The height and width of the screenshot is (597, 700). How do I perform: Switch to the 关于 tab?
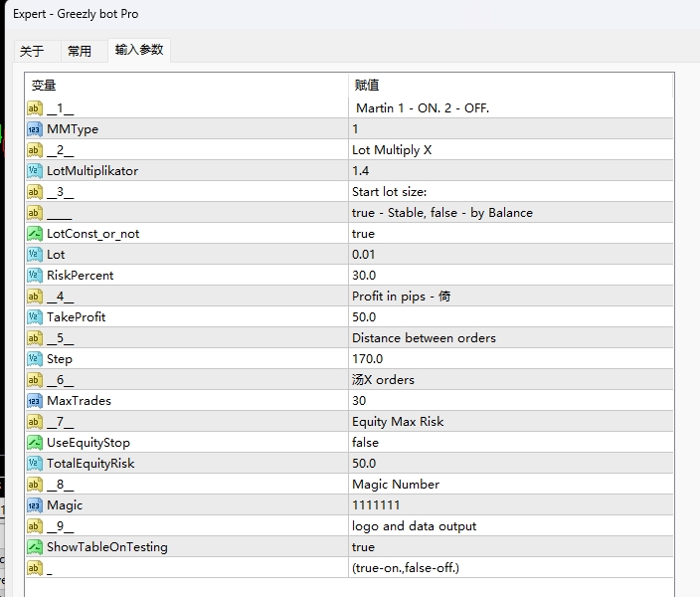tap(32, 51)
